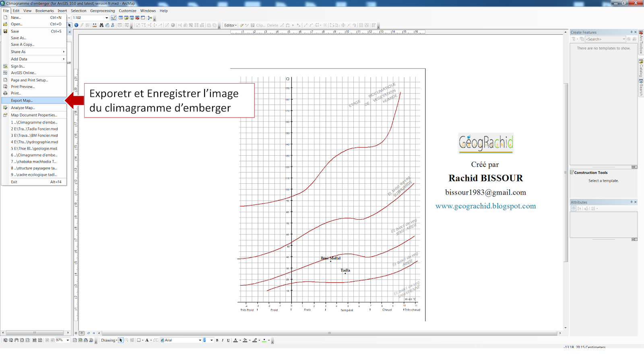Toggle underline text formatting
644x362 pixels.
coord(228,340)
